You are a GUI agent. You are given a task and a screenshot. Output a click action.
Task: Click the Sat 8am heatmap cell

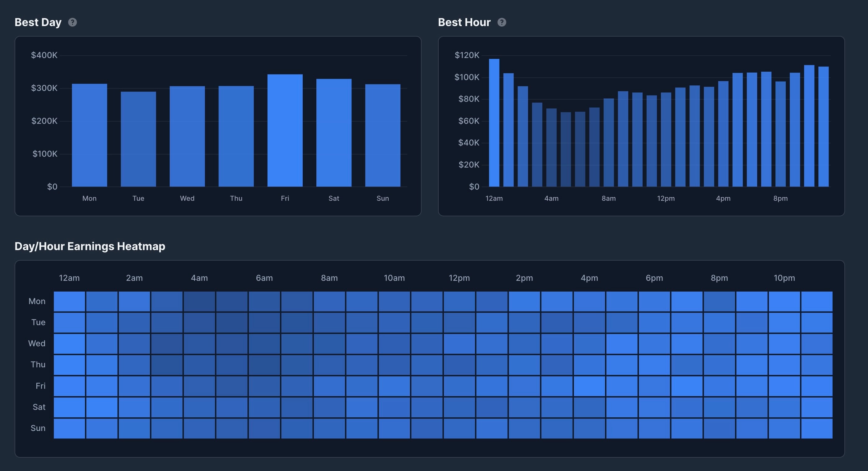[329, 407]
